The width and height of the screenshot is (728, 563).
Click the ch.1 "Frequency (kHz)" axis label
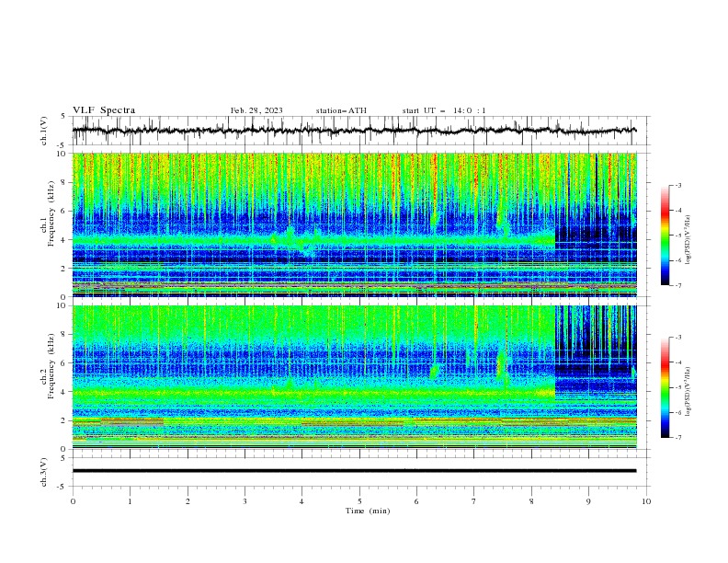click(51, 214)
